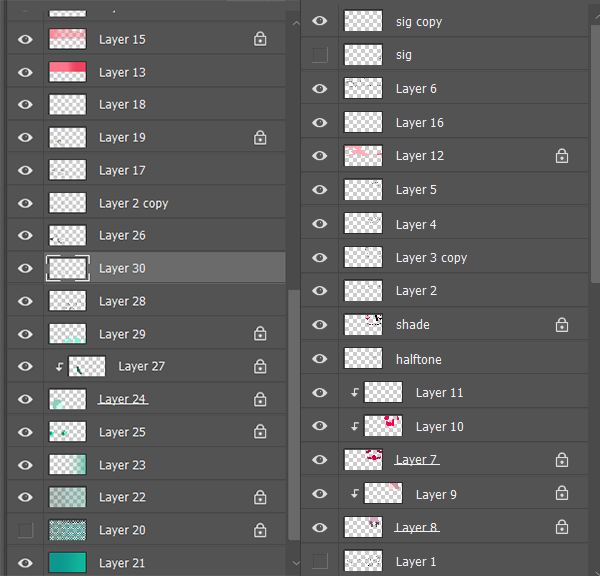Click the Layer 30 selected thumbnail
This screenshot has width=600, height=576.
(x=67, y=268)
